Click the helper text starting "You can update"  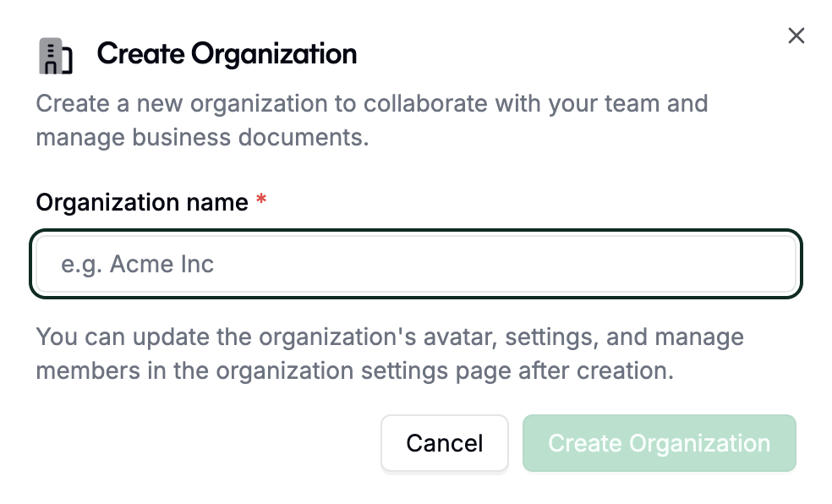pyautogui.click(x=390, y=337)
